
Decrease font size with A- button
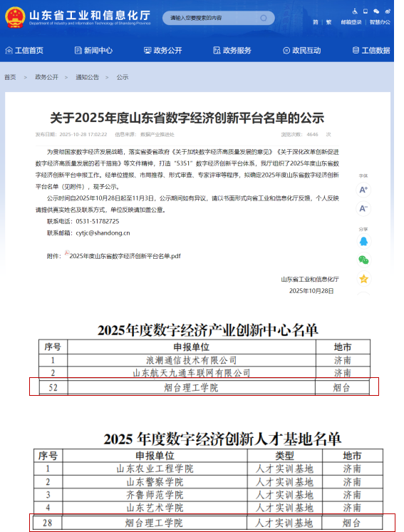coord(363,208)
